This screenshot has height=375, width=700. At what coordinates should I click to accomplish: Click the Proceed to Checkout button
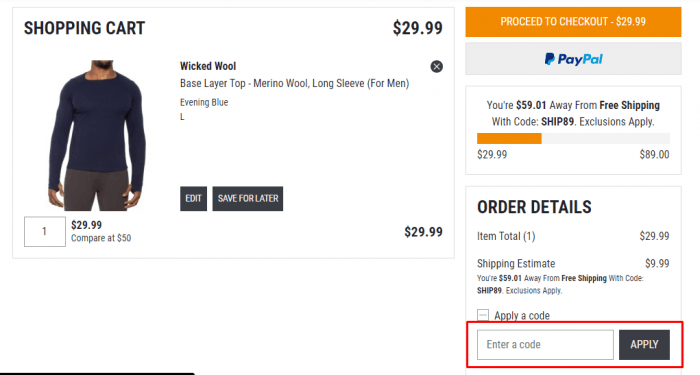[x=573, y=21]
